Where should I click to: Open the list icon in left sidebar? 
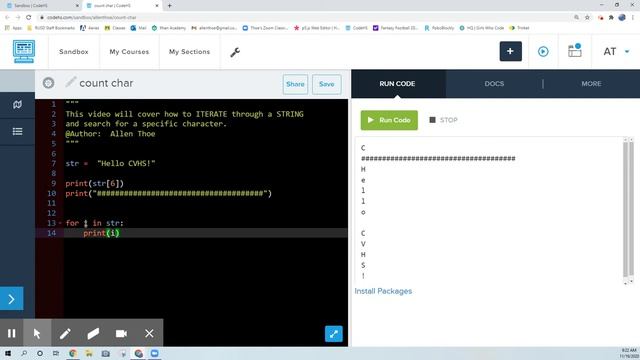pos(17,131)
